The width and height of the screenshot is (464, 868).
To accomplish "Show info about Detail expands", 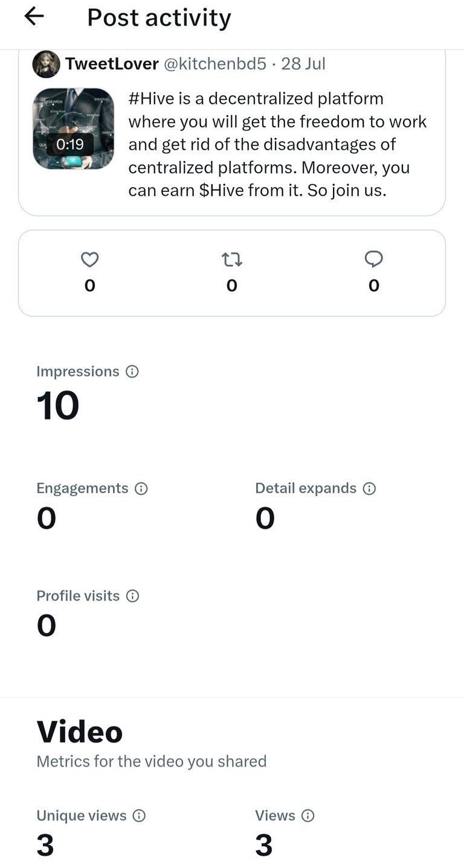I will pyautogui.click(x=369, y=488).
